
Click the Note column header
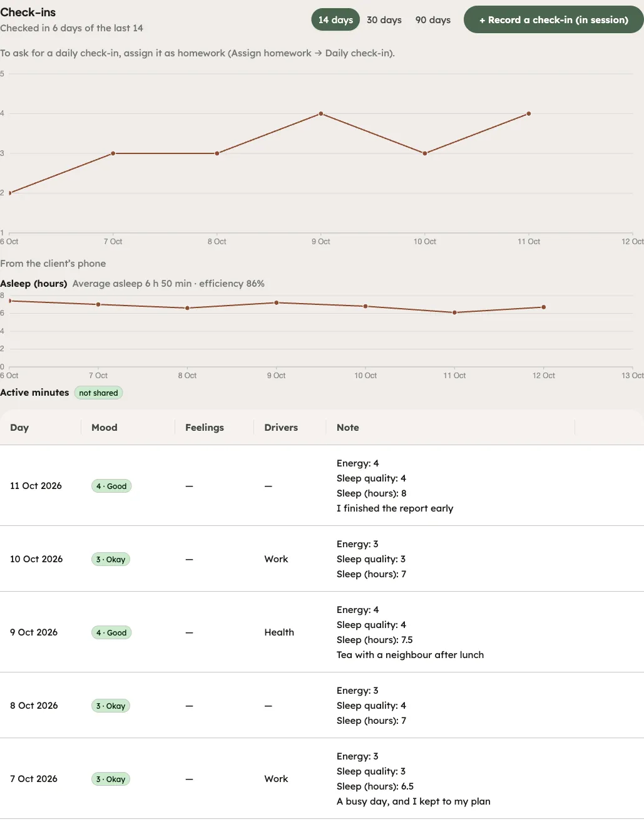[348, 428]
